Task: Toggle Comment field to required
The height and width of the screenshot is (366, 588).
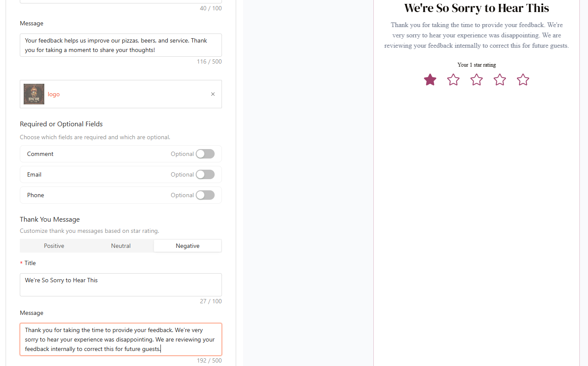Action: 205,154
